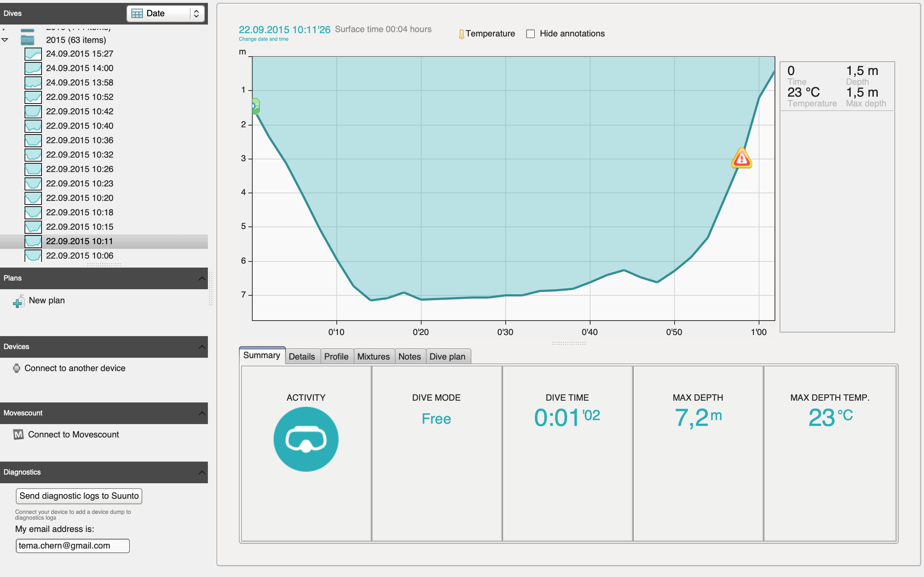Click the email address input field
924x577 pixels.
pyautogui.click(x=73, y=546)
